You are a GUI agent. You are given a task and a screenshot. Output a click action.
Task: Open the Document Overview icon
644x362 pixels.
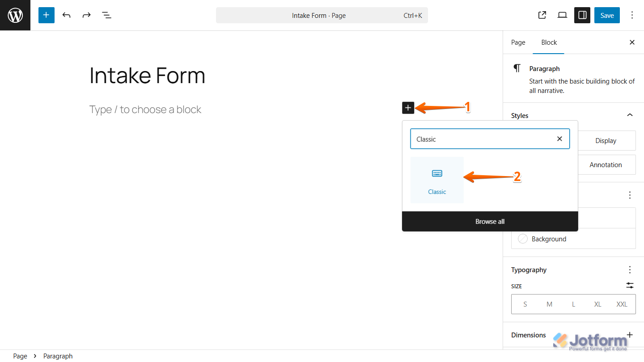(x=106, y=15)
